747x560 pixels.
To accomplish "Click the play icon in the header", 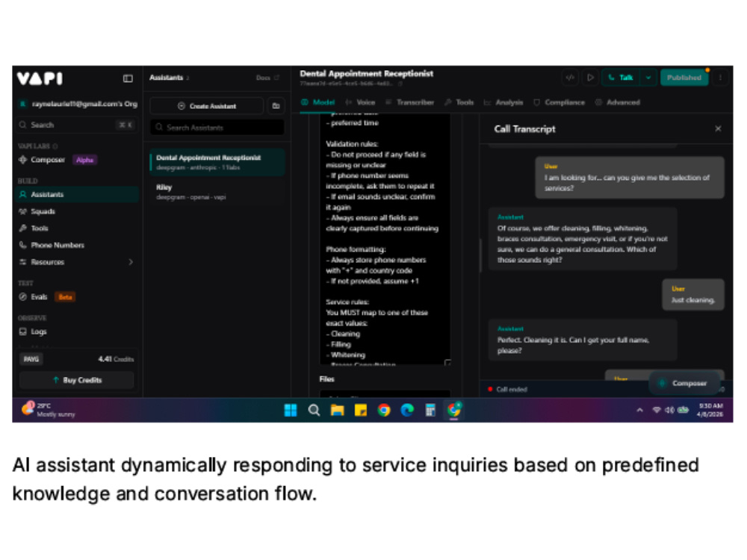I will pos(590,78).
